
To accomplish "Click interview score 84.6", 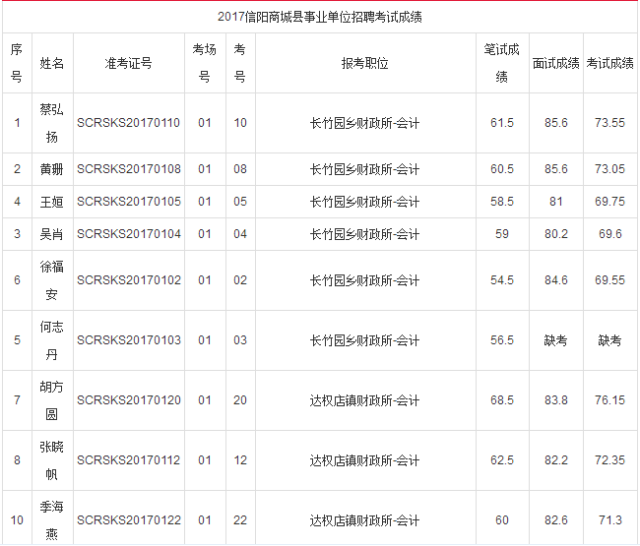I will (x=556, y=280).
